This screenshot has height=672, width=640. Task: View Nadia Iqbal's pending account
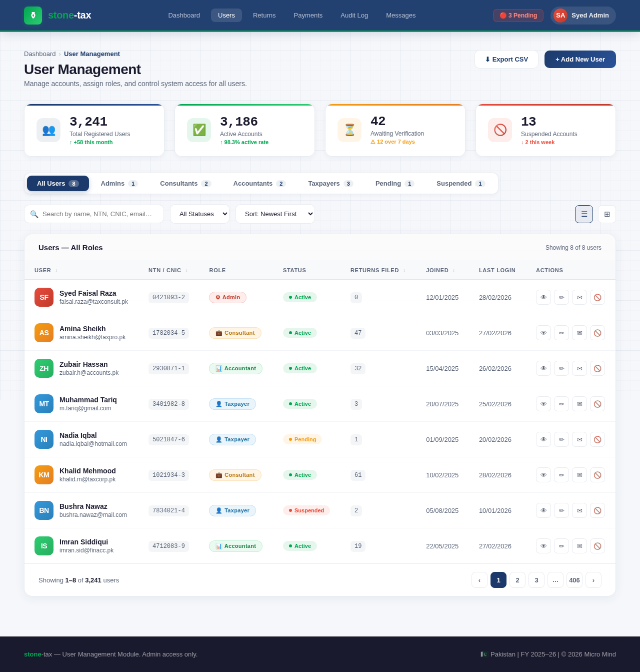pos(543,439)
